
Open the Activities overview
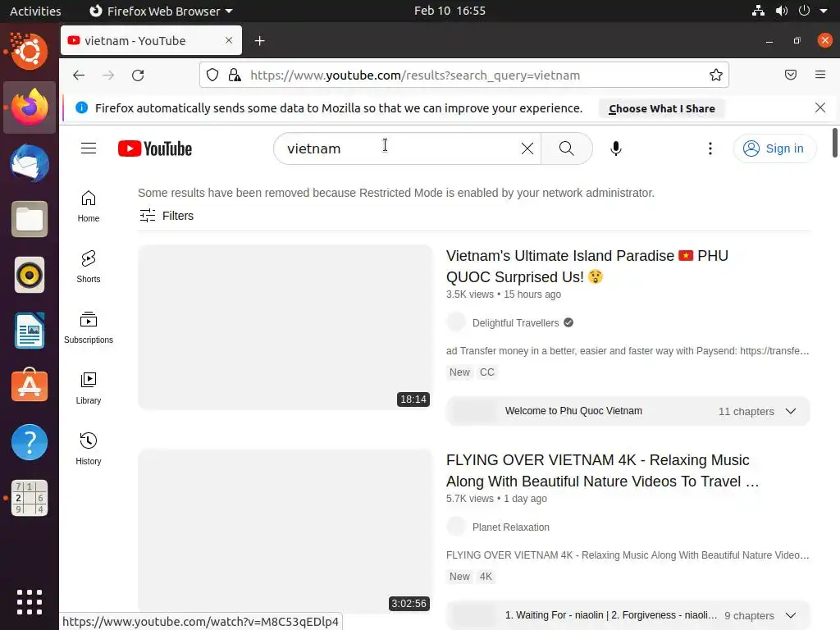[x=35, y=11]
